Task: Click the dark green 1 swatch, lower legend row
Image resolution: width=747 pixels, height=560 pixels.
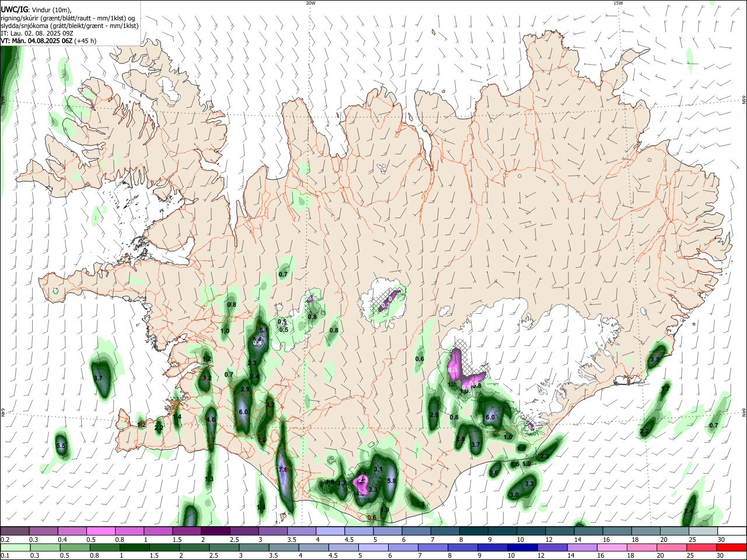Action: pos(134,547)
